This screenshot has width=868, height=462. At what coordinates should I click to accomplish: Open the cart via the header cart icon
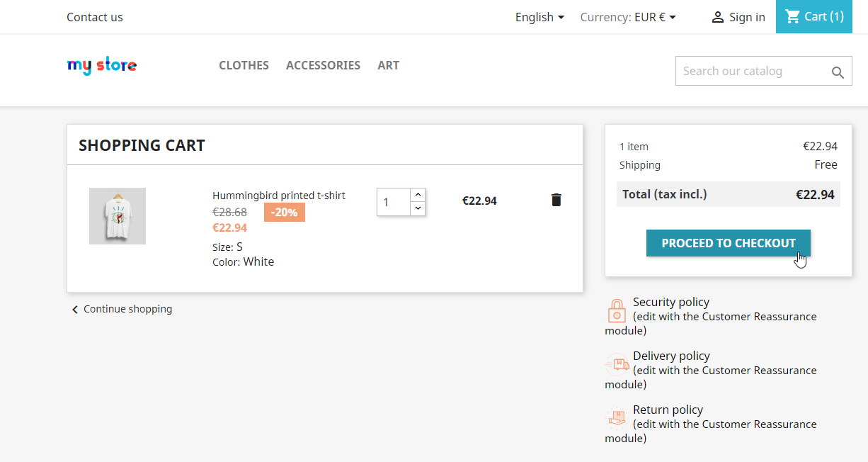(x=792, y=17)
